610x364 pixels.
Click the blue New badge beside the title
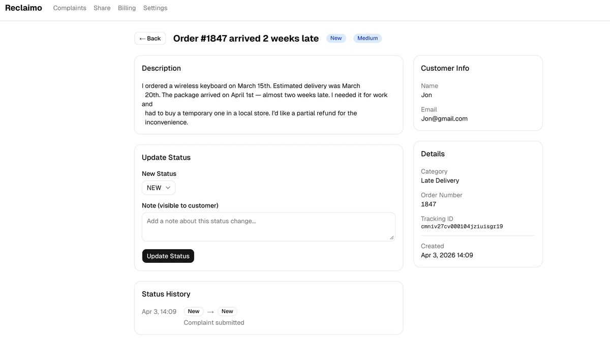point(336,38)
